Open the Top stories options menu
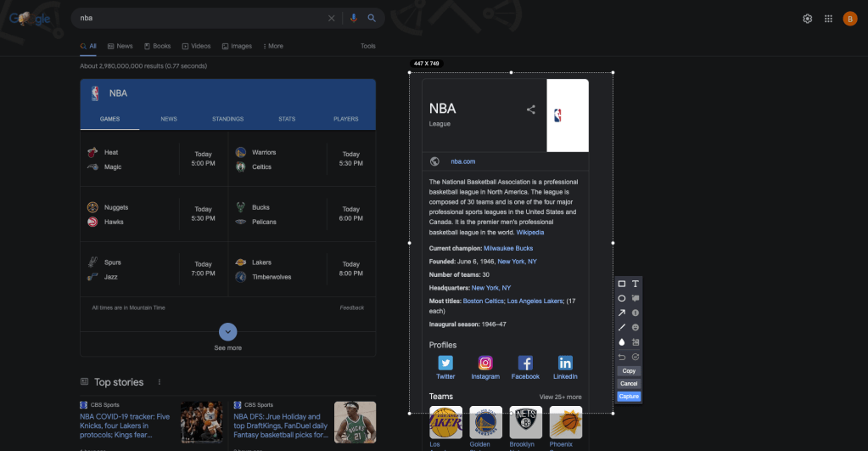 click(x=160, y=382)
